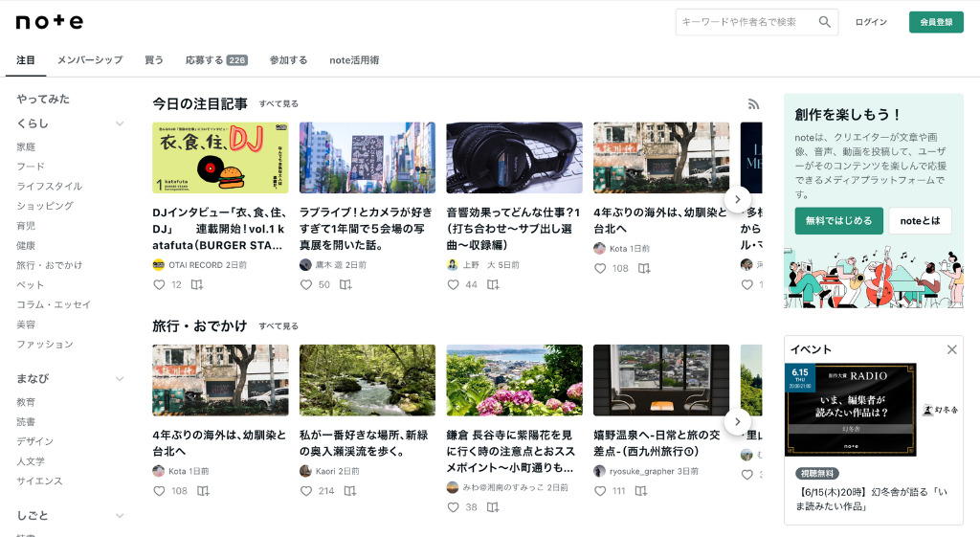Image resolution: width=980 pixels, height=537 pixels.
Task: Click the noteとは button
Action: (920, 221)
